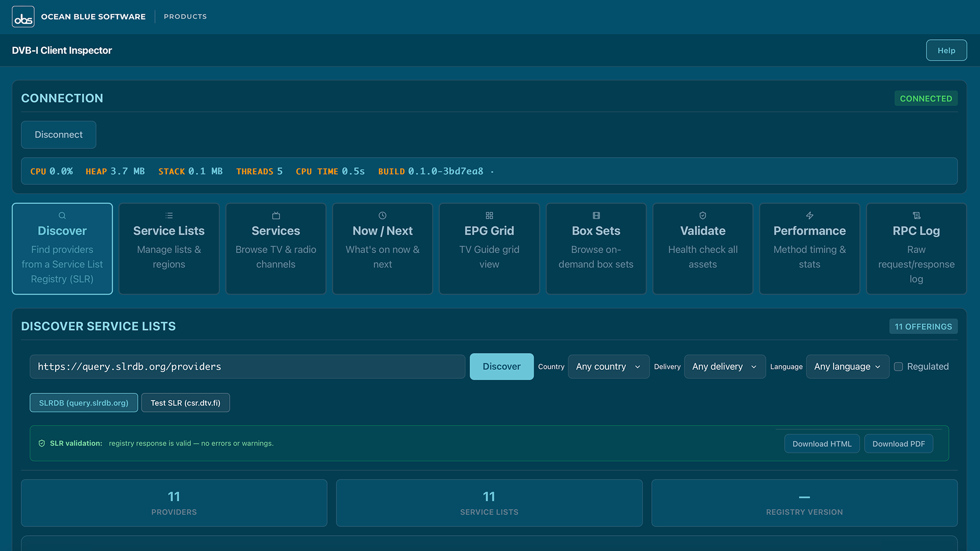Enable the Regulated checkbox
Screen dimensions: 980x551
898,367
